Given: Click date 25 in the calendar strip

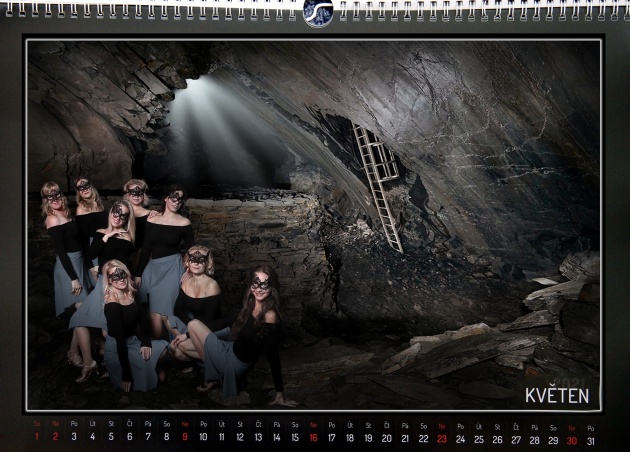Looking at the screenshot, I should click(x=479, y=438).
